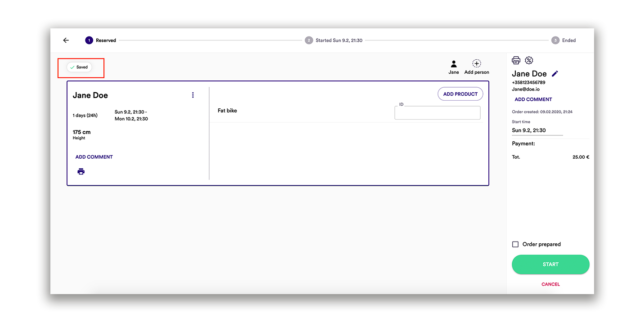The image size is (644, 322).
Task: Click the 175 cm height value
Action: pos(81,132)
